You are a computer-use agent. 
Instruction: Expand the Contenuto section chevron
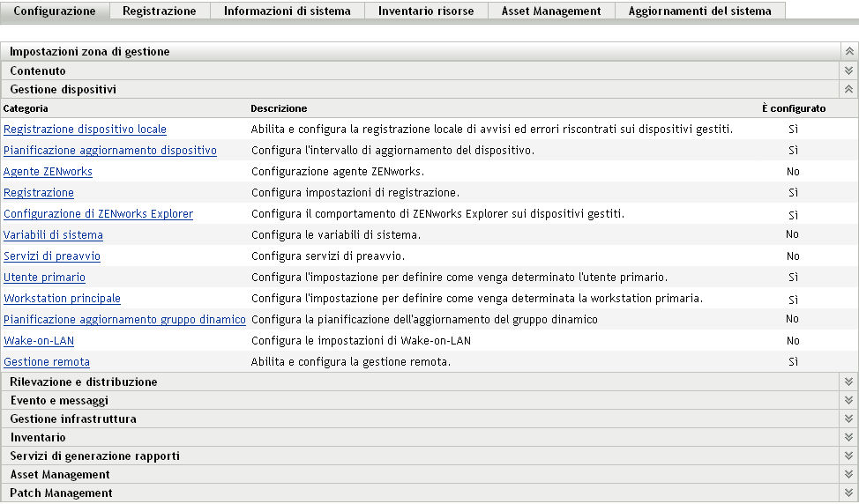(849, 70)
